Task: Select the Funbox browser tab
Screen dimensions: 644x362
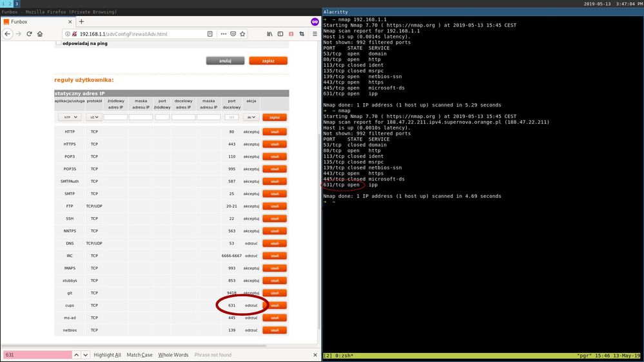Action: 32,21
